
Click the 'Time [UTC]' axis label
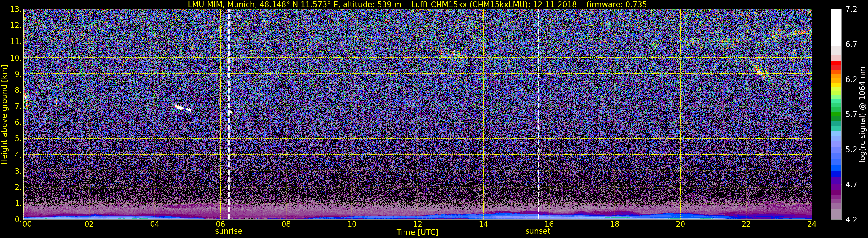(x=417, y=232)
